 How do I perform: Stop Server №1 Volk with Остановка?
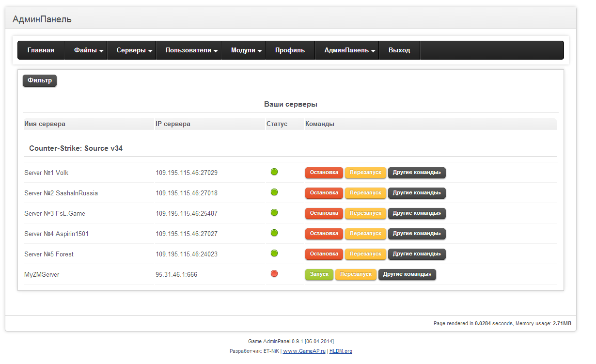(324, 173)
